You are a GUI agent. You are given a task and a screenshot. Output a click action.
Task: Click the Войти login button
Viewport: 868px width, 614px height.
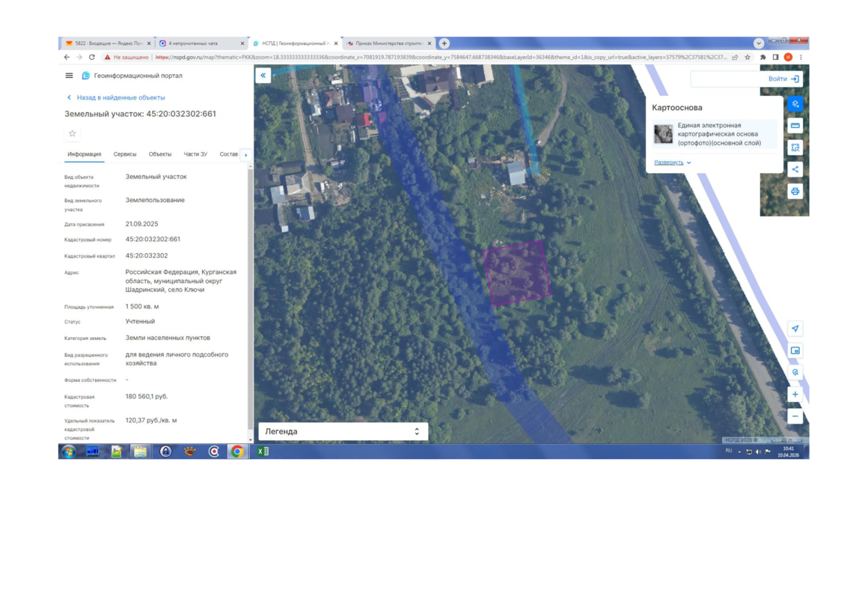tap(783, 79)
